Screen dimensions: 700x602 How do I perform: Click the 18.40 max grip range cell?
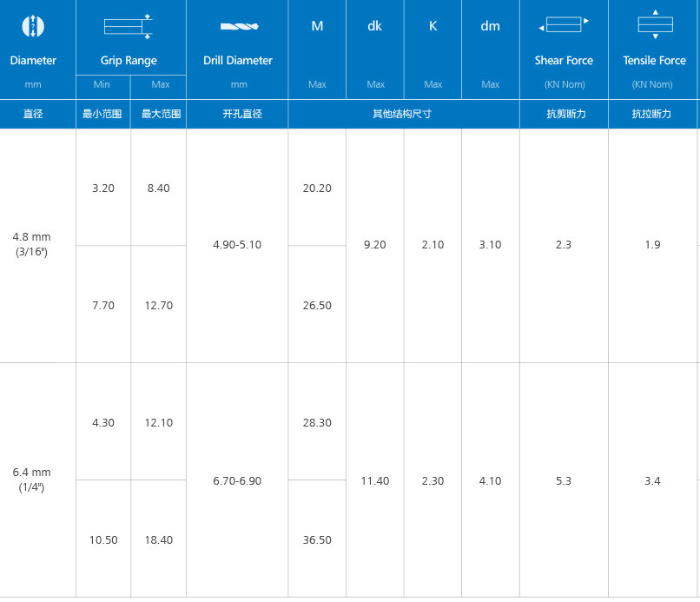[158, 539]
